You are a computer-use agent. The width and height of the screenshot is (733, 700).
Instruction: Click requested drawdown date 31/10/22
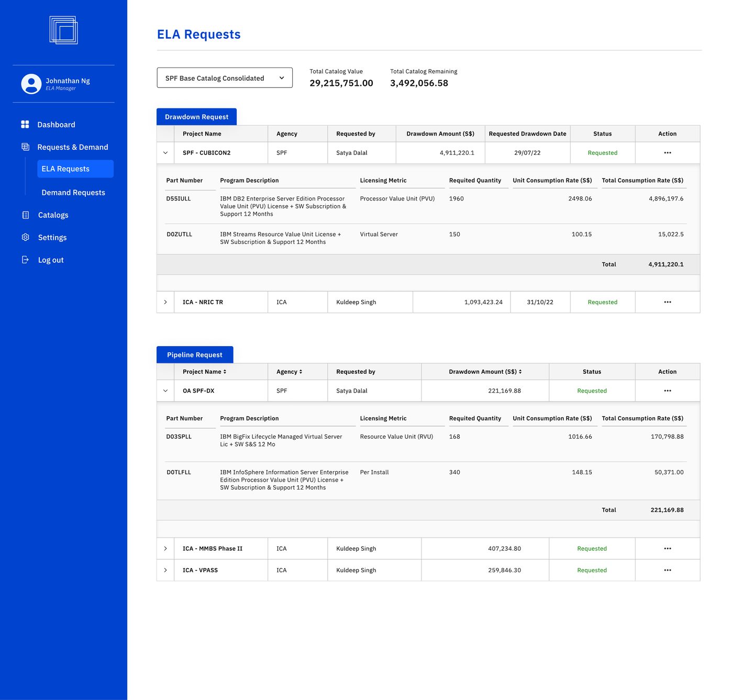540,302
